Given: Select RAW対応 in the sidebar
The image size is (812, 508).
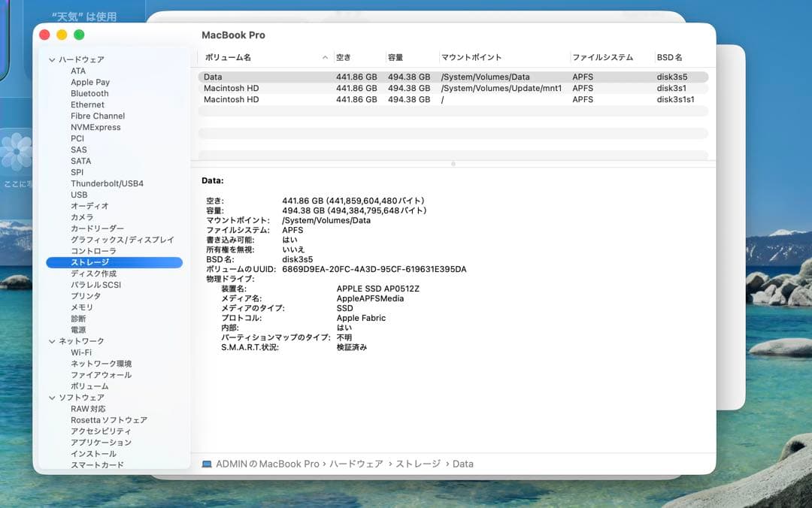Looking at the screenshot, I should coord(88,409).
